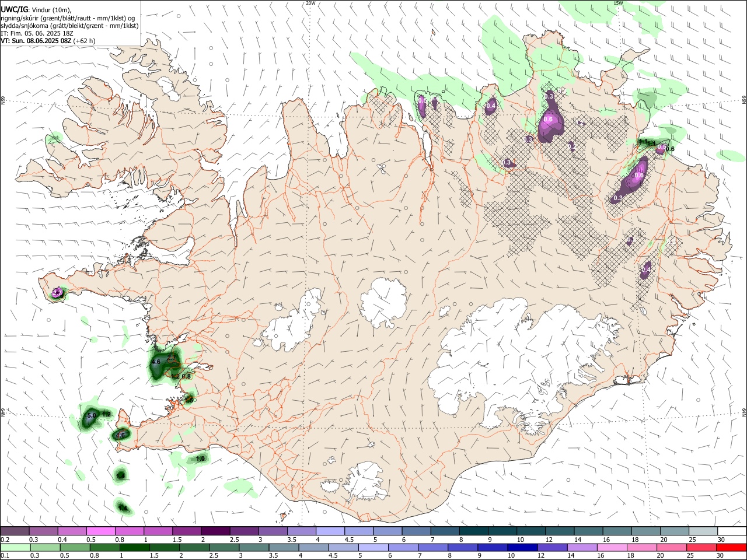747x560 pixels.
Task: Pick the darkest green swatch at 1 in bottom legend
Action: (134, 547)
